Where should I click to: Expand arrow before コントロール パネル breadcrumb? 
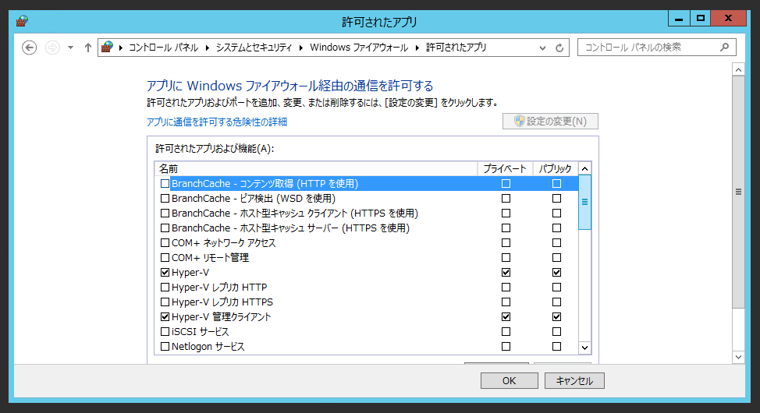point(120,48)
